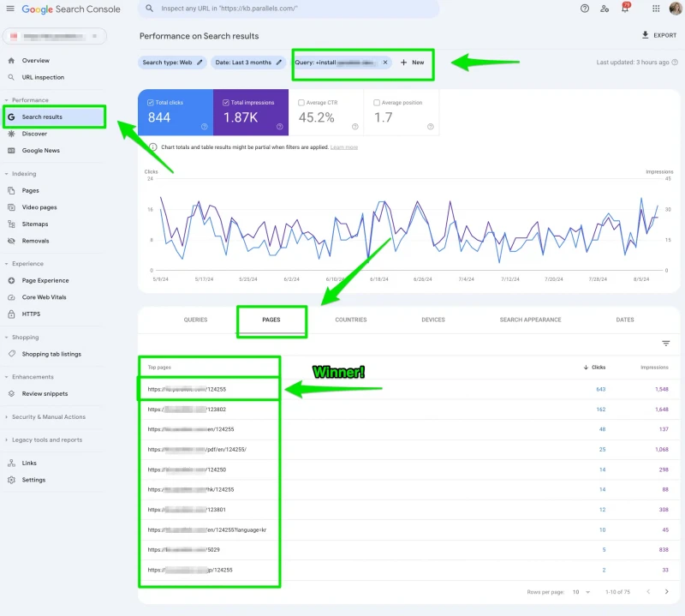This screenshot has height=616, width=685.
Task: Open the account profile avatar
Action: tap(676, 9)
